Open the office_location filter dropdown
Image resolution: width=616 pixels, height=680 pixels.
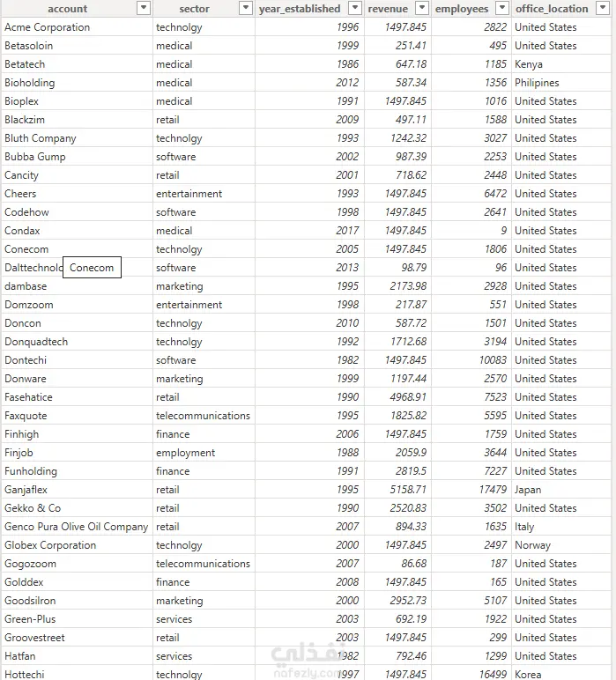[603, 8]
